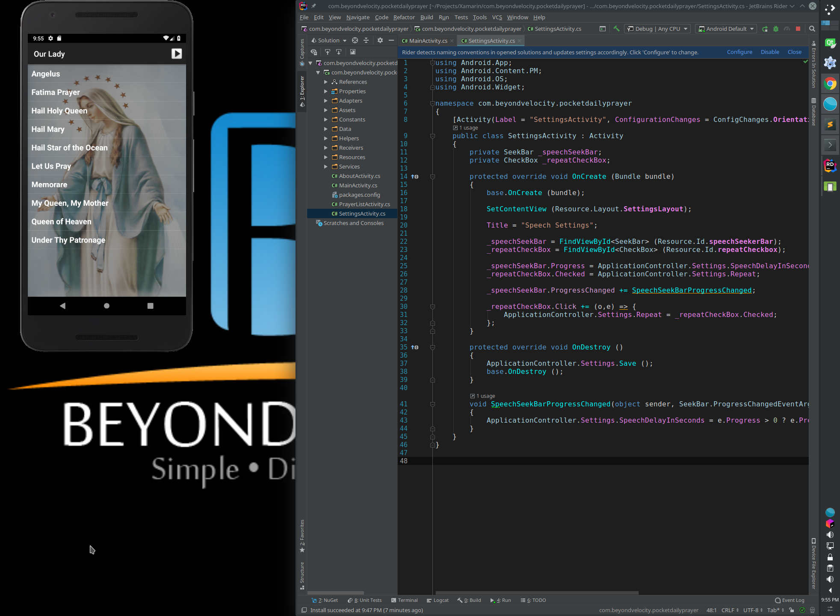Toggle the Event Log panel
The image size is (840, 616).
(x=790, y=600)
